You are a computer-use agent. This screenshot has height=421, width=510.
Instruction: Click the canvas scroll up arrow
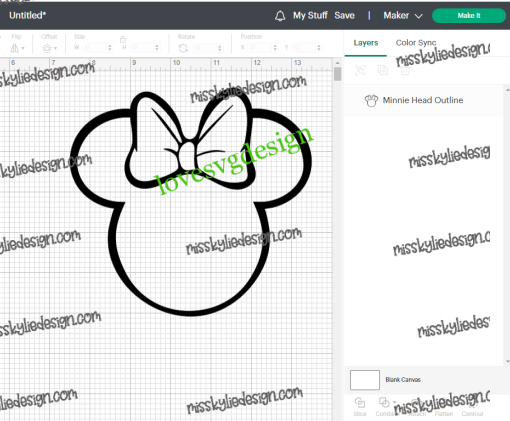pyautogui.click(x=337, y=63)
